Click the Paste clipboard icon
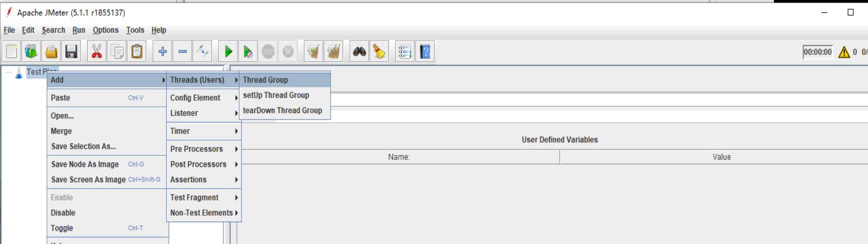 (137, 52)
